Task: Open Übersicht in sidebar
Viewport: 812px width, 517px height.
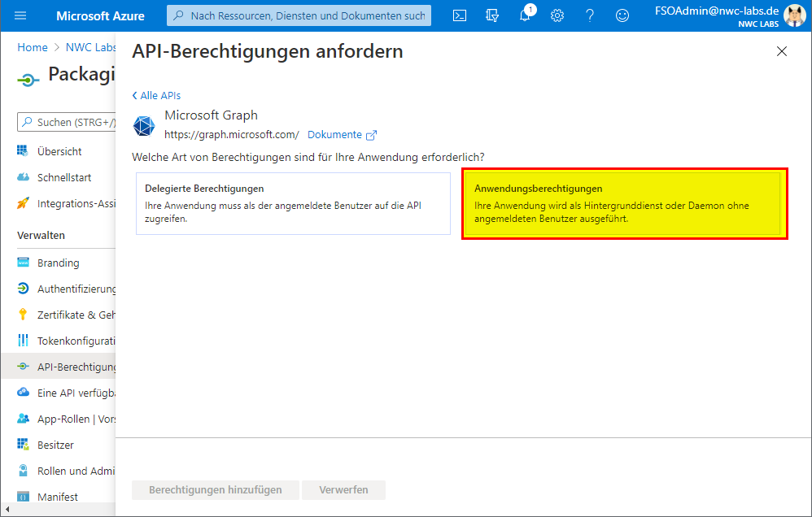Action: coord(59,151)
